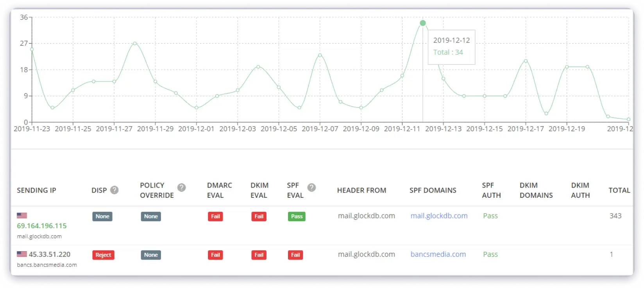This screenshot has width=644, height=288.
Task: Click SPF EVAL Pass badge in first row
Action: pos(297,216)
